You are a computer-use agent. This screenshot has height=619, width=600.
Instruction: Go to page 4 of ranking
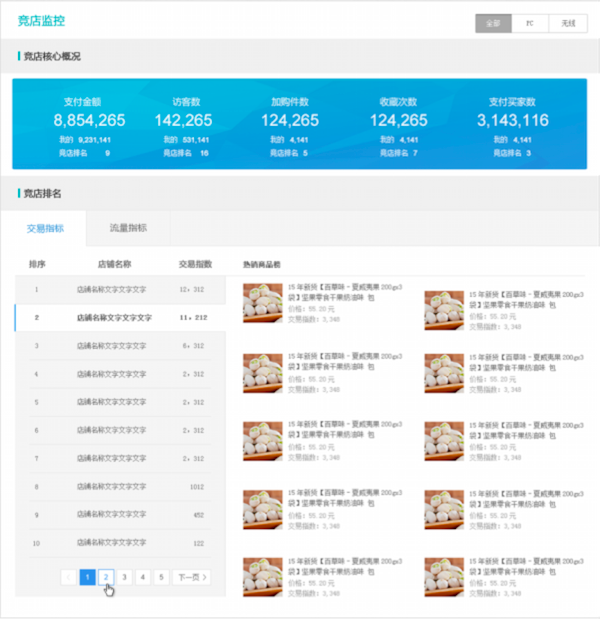[143, 577]
